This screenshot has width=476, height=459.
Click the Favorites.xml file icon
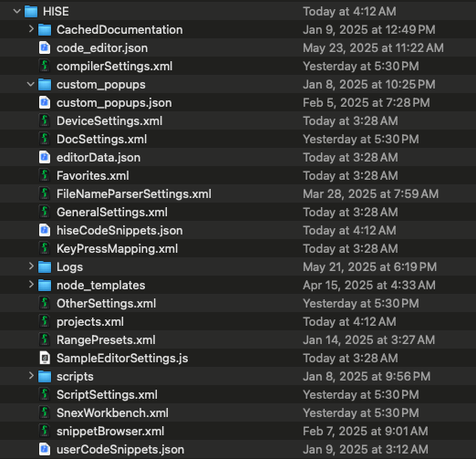pyautogui.click(x=45, y=175)
